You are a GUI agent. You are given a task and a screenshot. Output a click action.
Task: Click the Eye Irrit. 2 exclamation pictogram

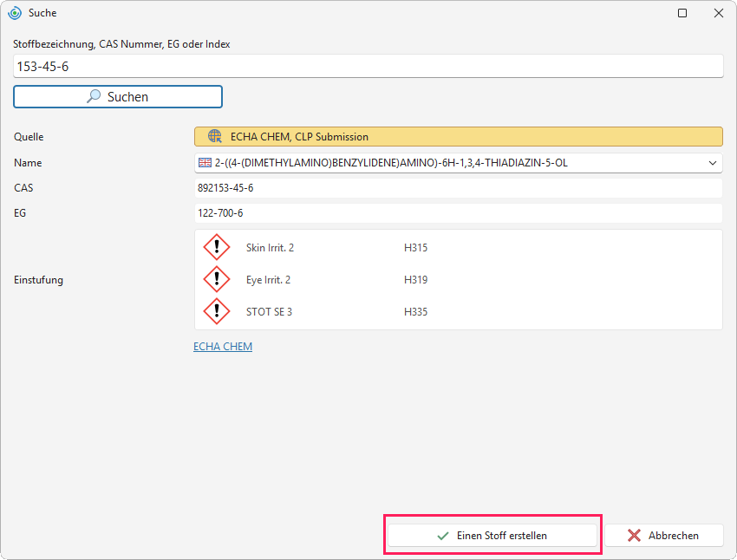point(217,279)
